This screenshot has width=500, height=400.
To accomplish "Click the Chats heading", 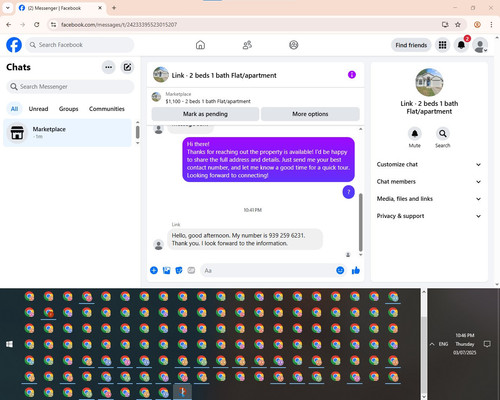I will (x=19, y=67).
